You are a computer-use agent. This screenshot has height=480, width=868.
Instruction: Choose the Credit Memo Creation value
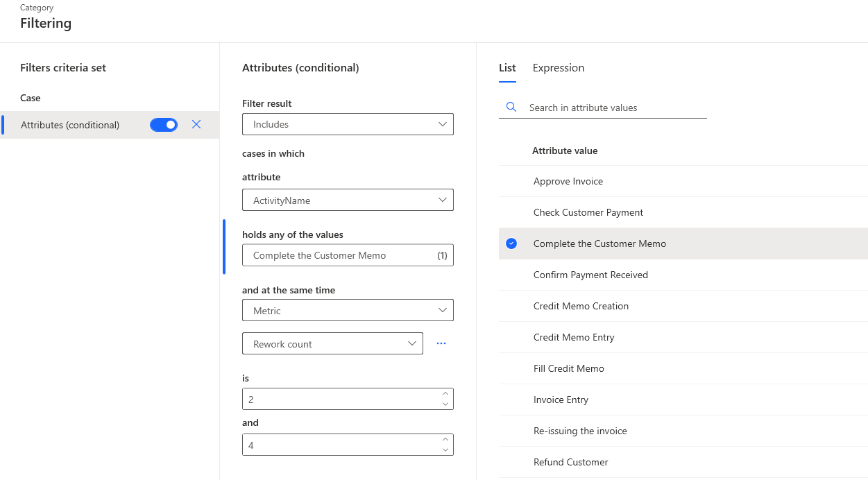coord(581,306)
